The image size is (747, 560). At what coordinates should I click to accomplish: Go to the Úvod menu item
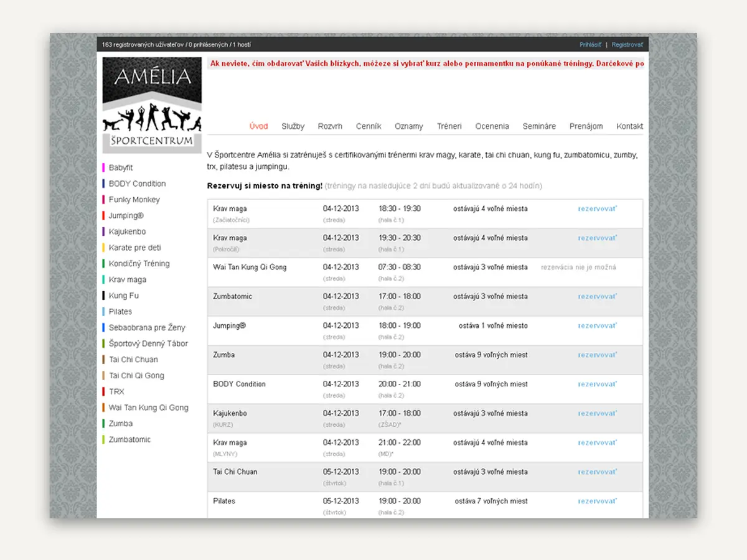point(258,126)
